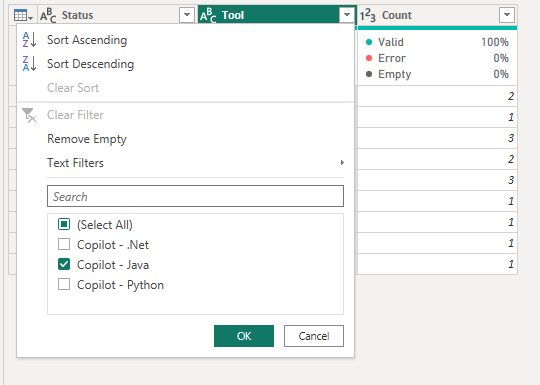This screenshot has height=385, width=540.
Task: Click the Sort Ascending A-Z icon
Action: click(x=29, y=40)
